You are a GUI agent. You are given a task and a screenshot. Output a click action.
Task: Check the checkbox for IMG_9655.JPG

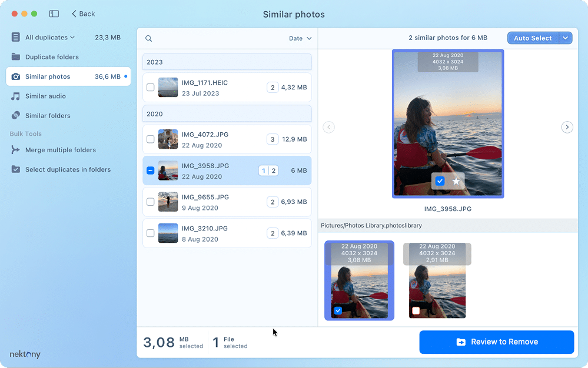pos(151,201)
